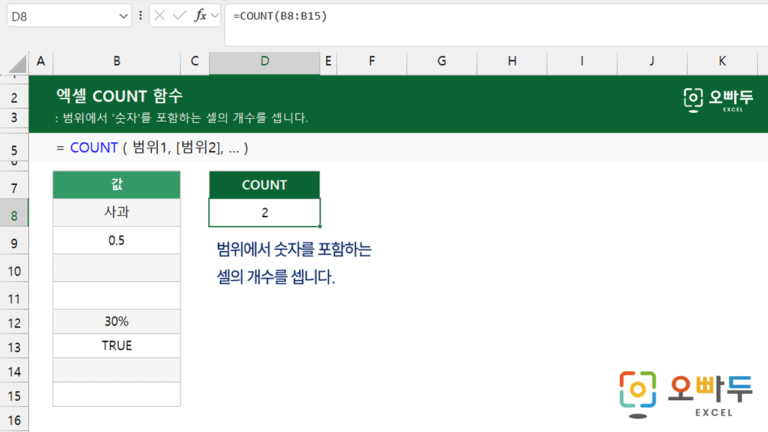The width and height of the screenshot is (768, 432).
Task: Select column K header
Action: click(x=722, y=62)
